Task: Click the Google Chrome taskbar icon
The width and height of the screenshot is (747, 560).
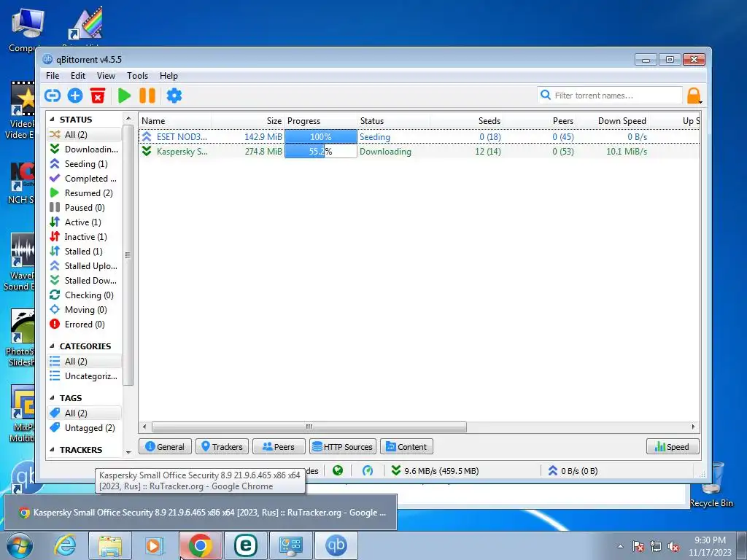Action: [200, 545]
